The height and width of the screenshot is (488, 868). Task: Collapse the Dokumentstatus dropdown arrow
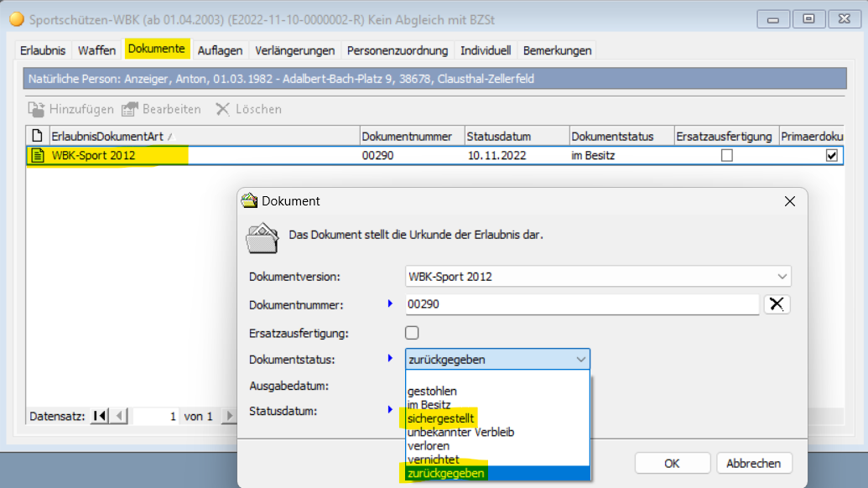(581, 360)
